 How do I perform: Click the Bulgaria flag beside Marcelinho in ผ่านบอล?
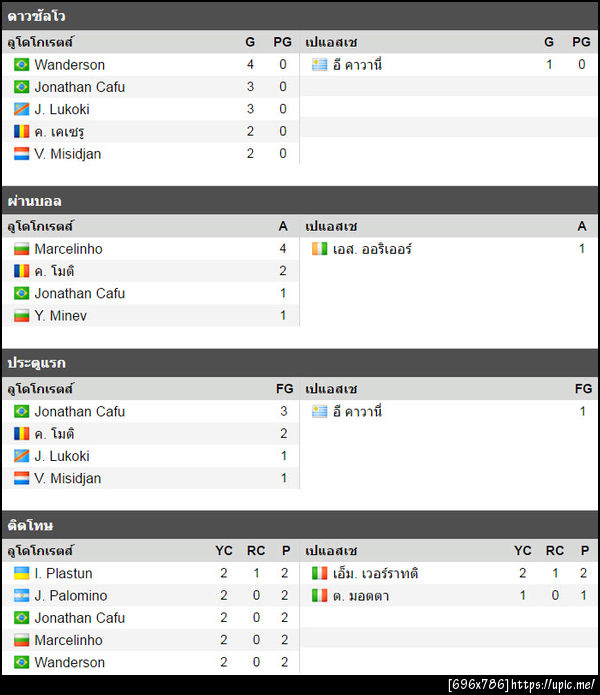(x=22, y=249)
